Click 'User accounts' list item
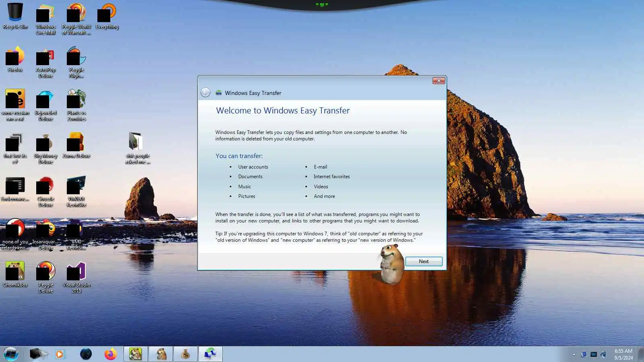This screenshot has width=644, height=362. coord(253,167)
